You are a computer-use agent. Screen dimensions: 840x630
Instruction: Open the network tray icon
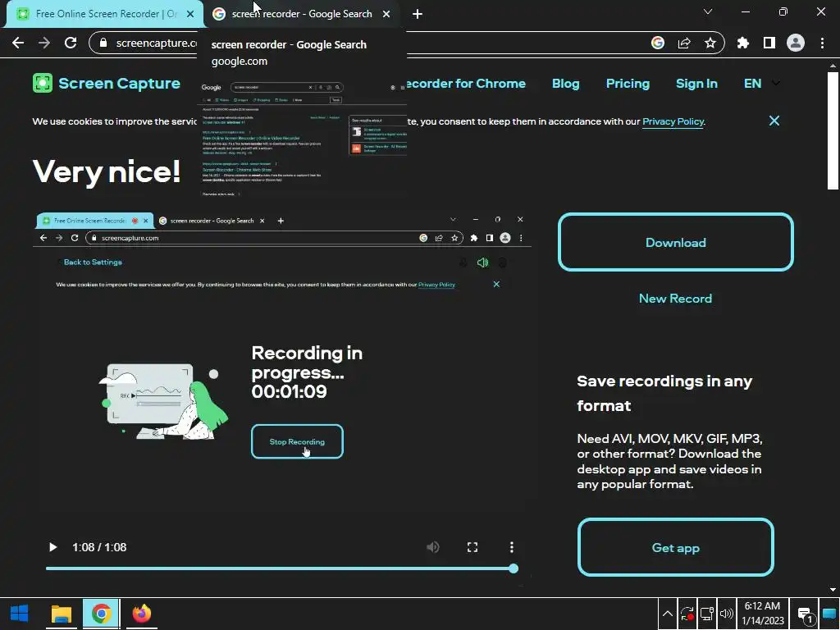click(x=706, y=614)
